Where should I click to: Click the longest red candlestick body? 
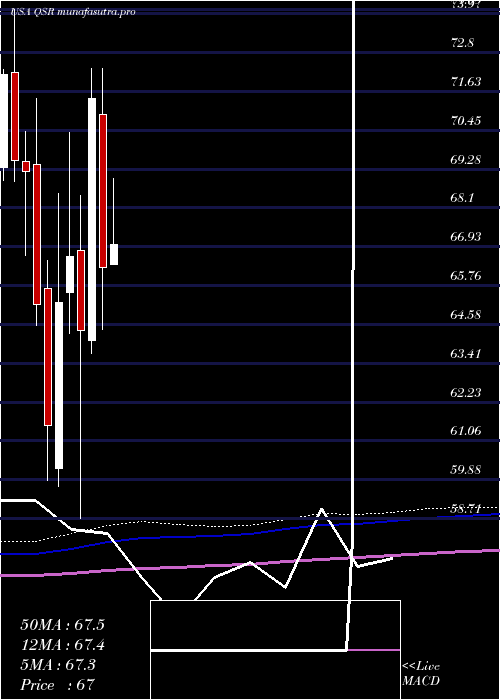click(x=103, y=191)
